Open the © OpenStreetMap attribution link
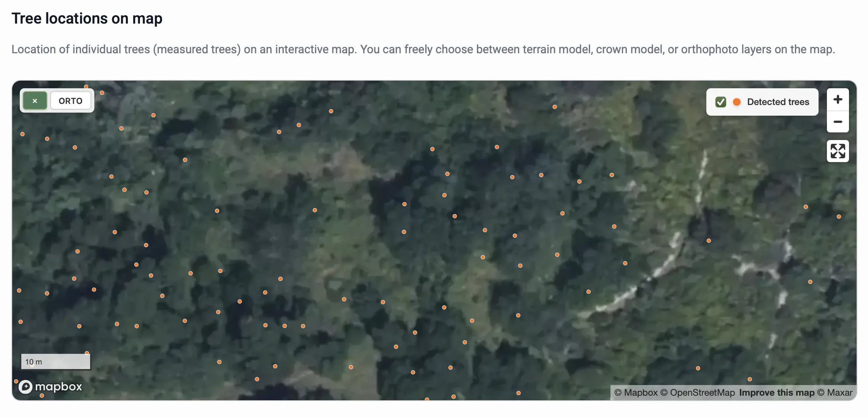This screenshot has height=417, width=868. [698, 393]
